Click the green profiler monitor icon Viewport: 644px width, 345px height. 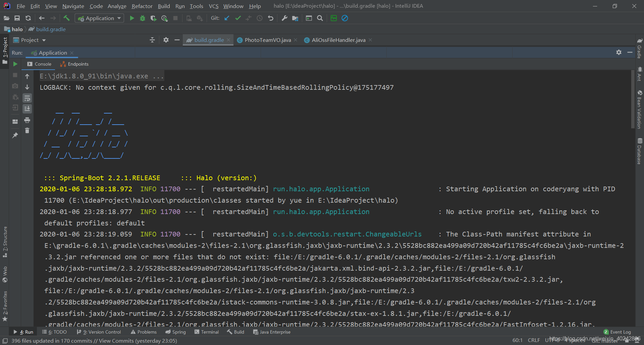click(x=334, y=18)
